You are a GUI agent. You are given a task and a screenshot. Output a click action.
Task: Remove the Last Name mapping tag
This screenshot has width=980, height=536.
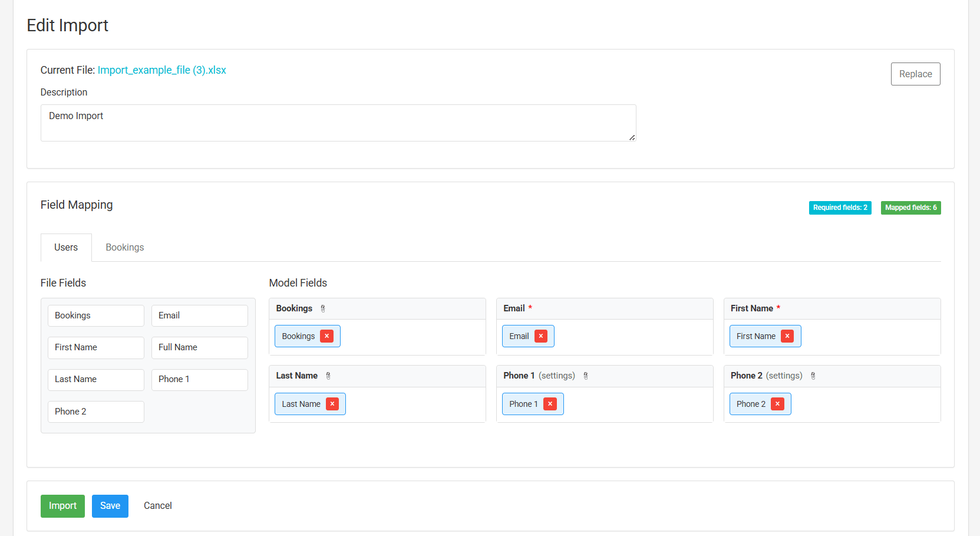pyautogui.click(x=332, y=404)
